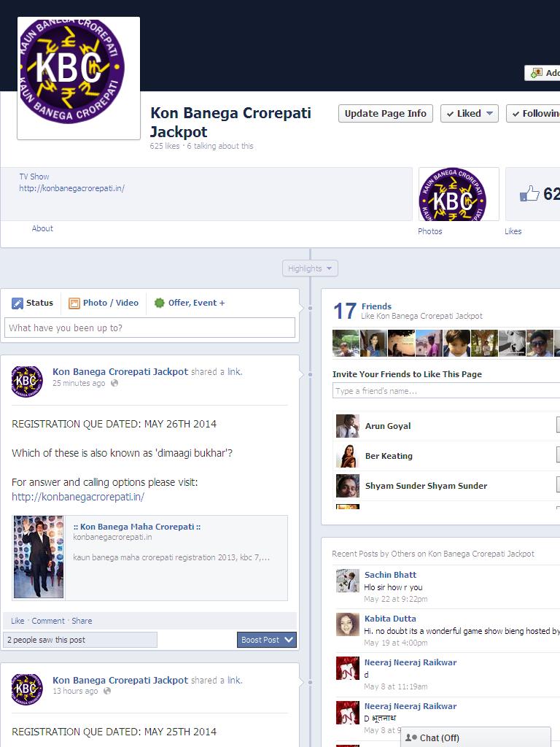Click Update Page Info button

(385, 114)
